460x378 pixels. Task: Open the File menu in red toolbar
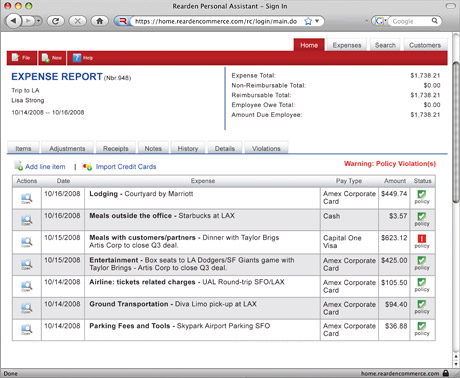(x=21, y=58)
